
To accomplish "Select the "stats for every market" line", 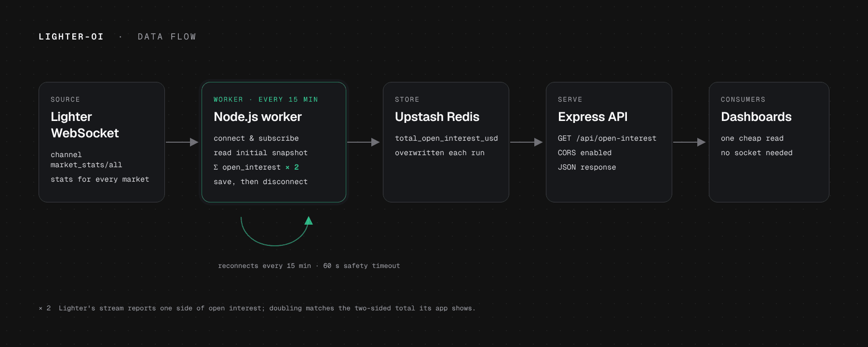I will pyautogui.click(x=100, y=179).
